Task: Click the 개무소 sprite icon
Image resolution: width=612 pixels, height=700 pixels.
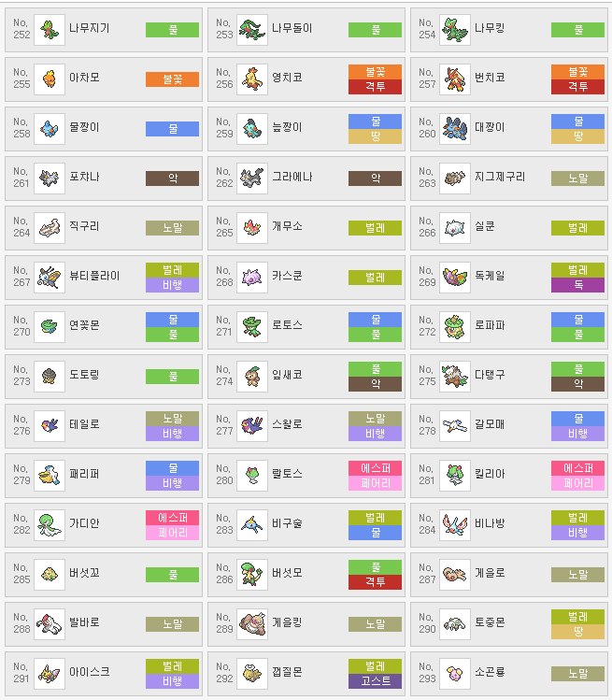Action: [x=252, y=228]
